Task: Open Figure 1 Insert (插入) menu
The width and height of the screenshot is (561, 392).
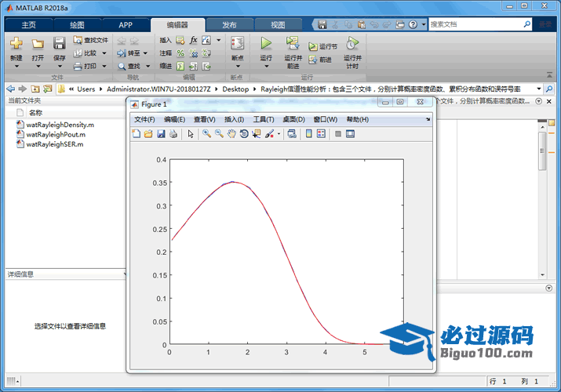Action: 234,119
